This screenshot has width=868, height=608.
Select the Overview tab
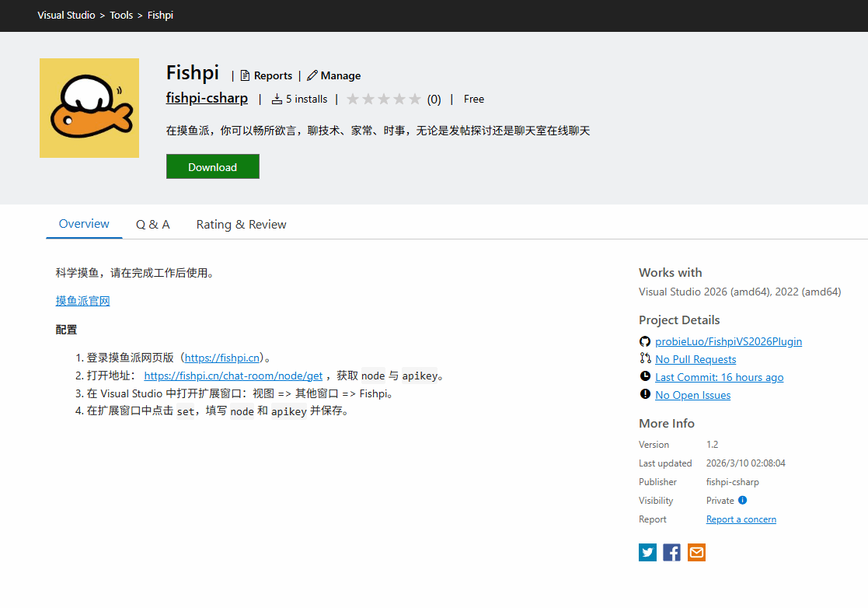84,224
